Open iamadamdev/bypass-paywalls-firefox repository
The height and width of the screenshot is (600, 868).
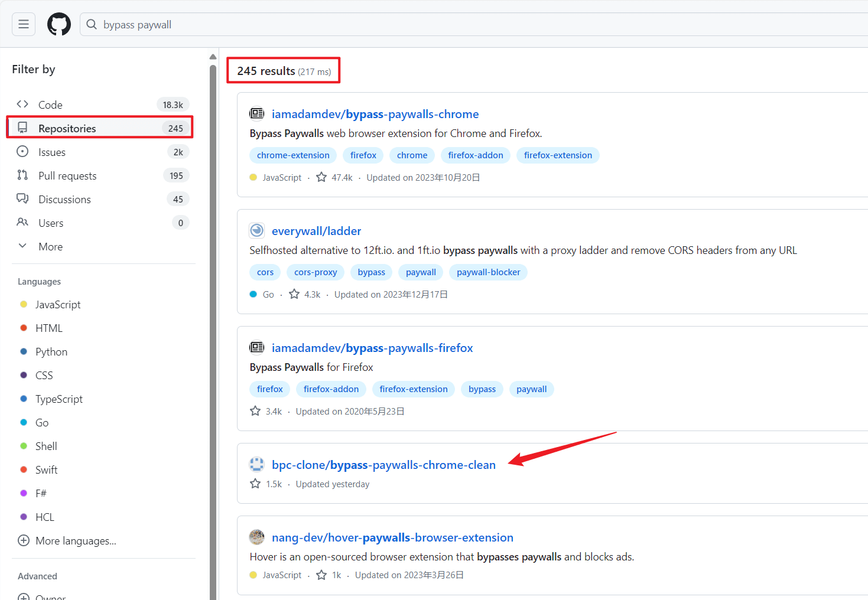372,348
